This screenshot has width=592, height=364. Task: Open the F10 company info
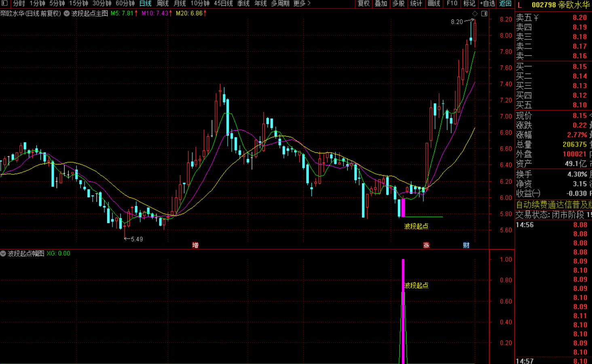click(452, 4)
